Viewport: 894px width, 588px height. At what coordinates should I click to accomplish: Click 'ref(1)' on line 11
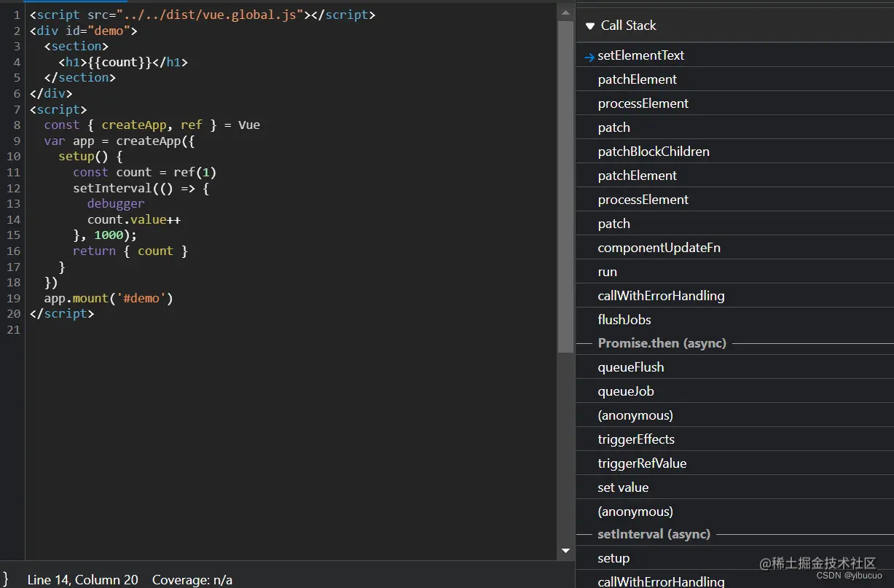195,172
